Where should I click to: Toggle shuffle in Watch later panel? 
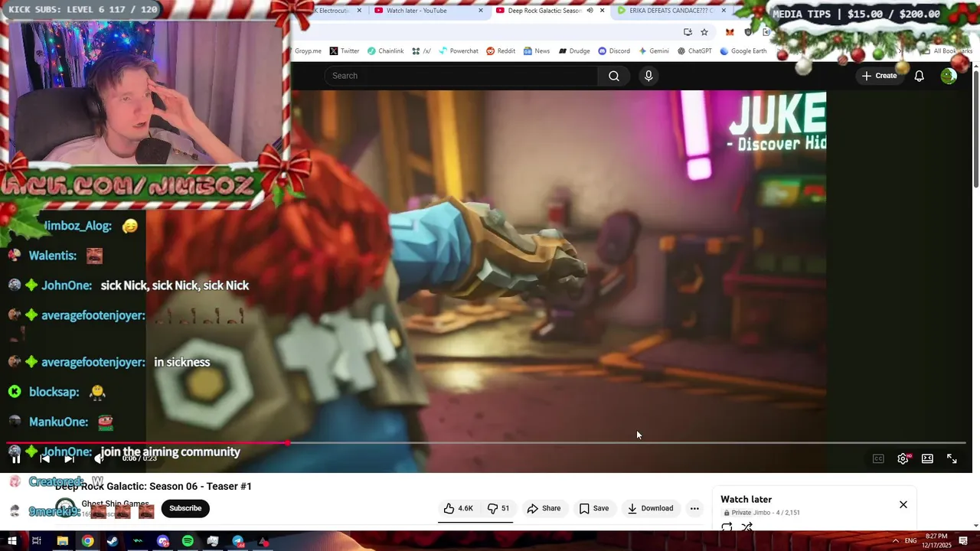point(747,527)
